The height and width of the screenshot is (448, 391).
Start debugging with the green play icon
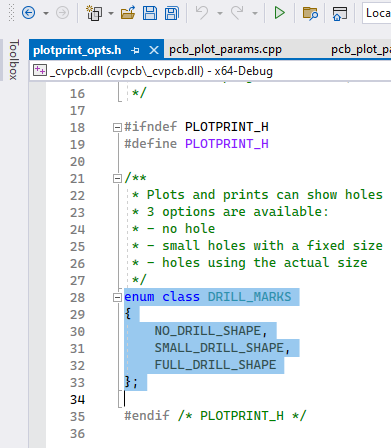coord(279,13)
